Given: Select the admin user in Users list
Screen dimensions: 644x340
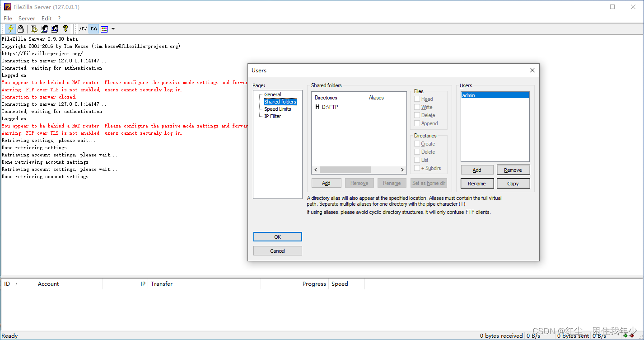Looking at the screenshot, I should (495, 95).
